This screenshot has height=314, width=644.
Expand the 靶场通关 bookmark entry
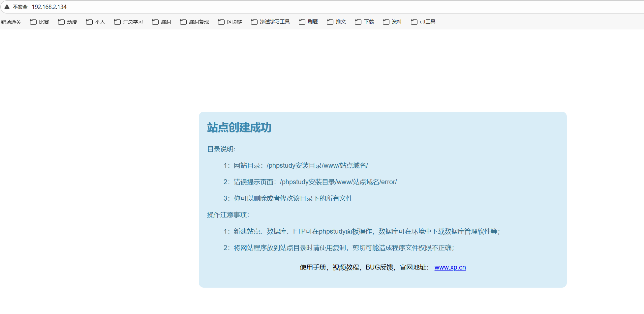11,21
